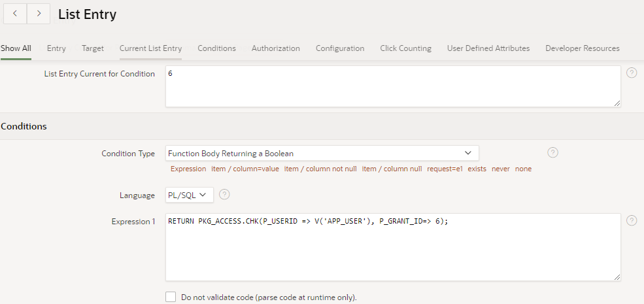Focus List Entry Current for Condition textarea
The height and width of the screenshot is (304, 644).
coord(393,87)
